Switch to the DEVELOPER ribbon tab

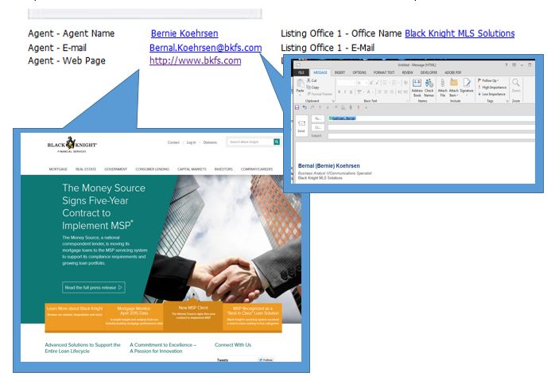[x=429, y=72]
